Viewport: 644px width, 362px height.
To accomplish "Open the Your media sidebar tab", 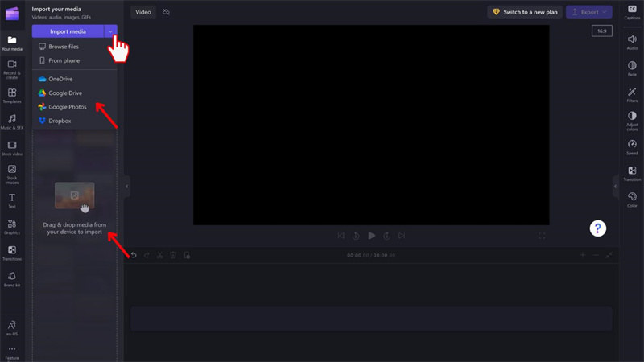I will click(x=12, y=43).
